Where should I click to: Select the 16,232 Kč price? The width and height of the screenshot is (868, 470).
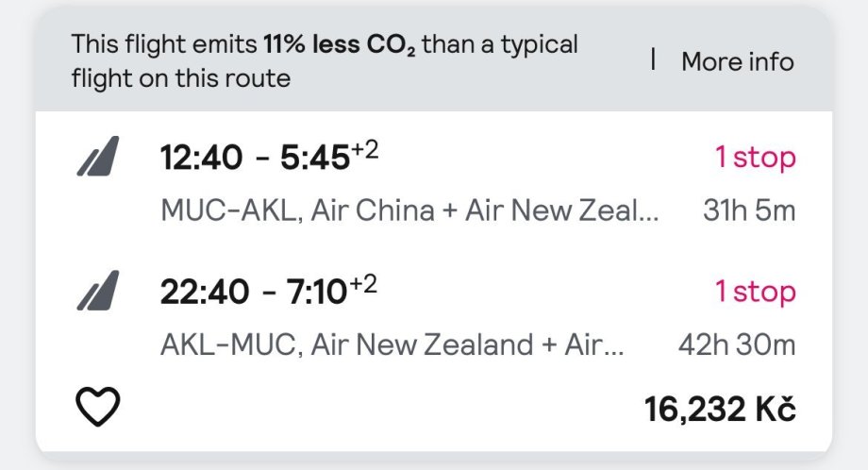coord(720,409)
